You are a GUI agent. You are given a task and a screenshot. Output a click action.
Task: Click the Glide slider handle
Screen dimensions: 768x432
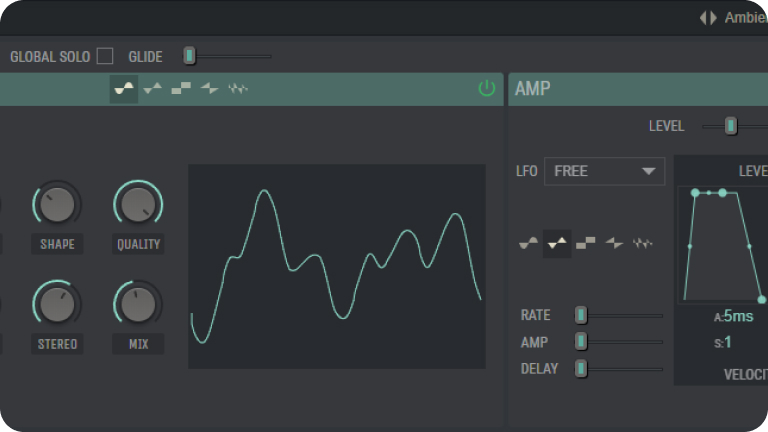(x=190, y=56)
